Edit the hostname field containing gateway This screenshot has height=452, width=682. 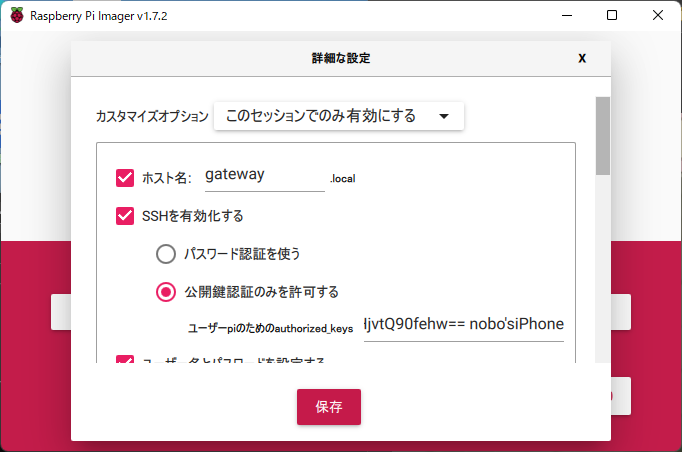tap(264, 177)
